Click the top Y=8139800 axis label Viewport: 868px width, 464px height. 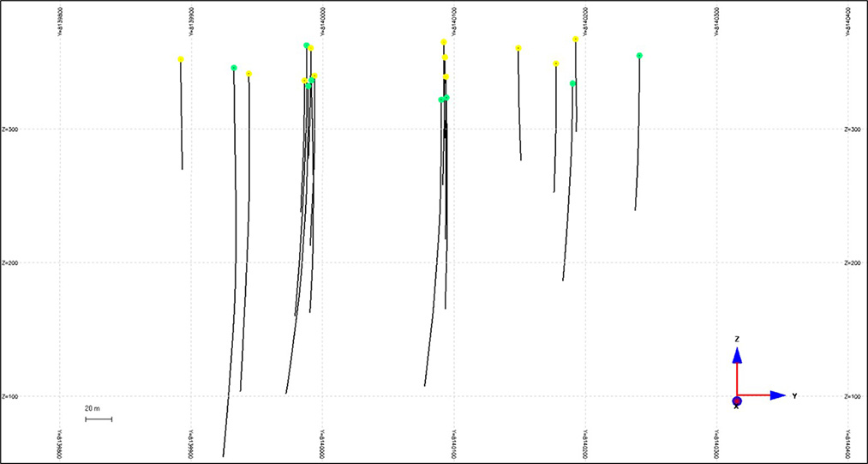click(x=59, y=20)
